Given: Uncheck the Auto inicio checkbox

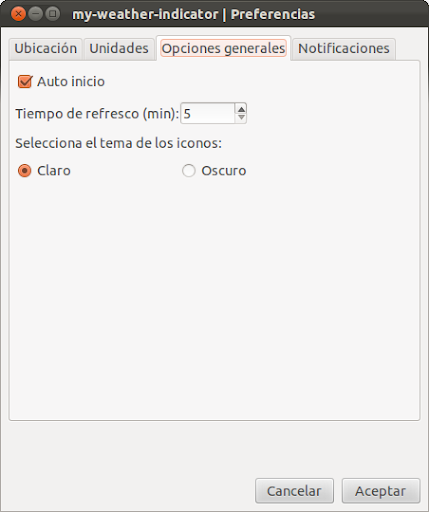Looking at the screenshot, I should pyautogui.click(x=25, y=82).
